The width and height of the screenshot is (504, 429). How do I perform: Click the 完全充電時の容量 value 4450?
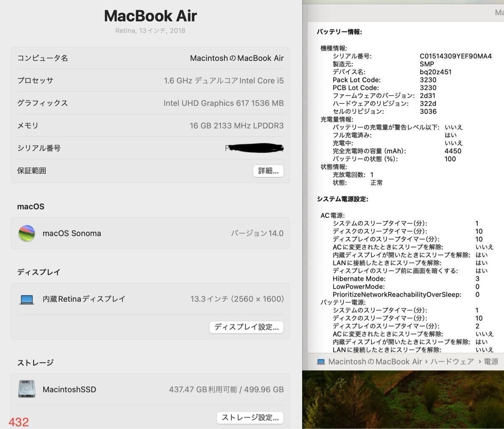(x=453, y=151)
